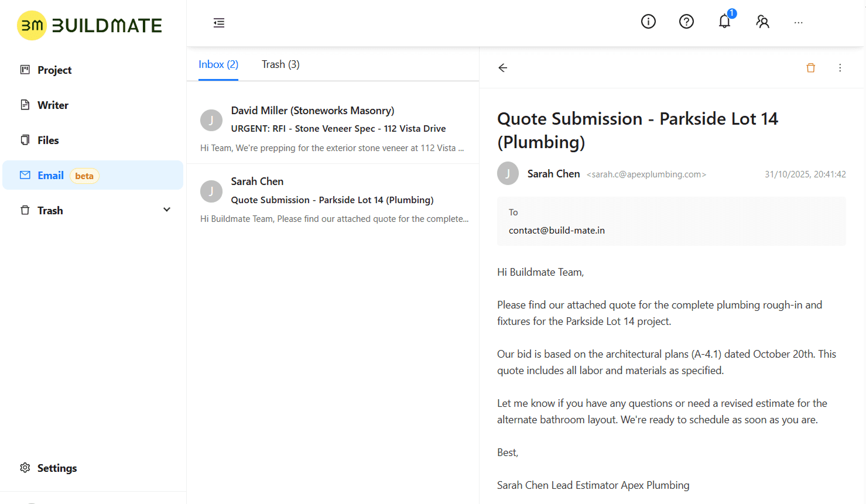Screen dimensions: 866x504
Task: Open the notifications bell
Action: coord(725,21)
